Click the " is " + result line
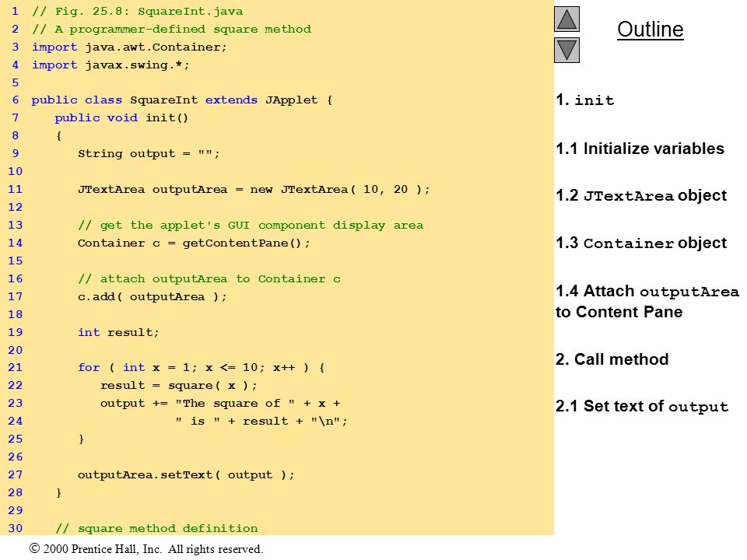 pyautogui.click(x=261, y=422)
